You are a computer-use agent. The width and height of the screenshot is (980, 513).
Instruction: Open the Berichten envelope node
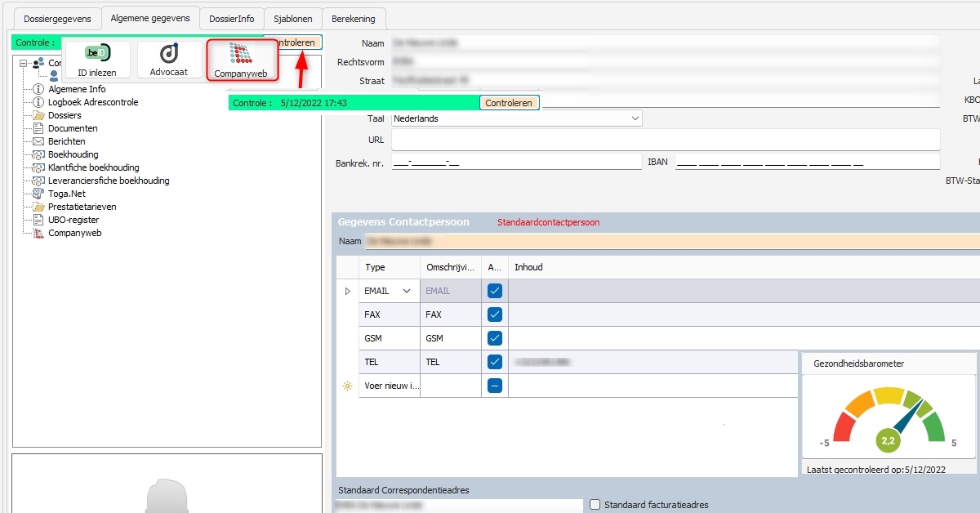coord(67,141)
